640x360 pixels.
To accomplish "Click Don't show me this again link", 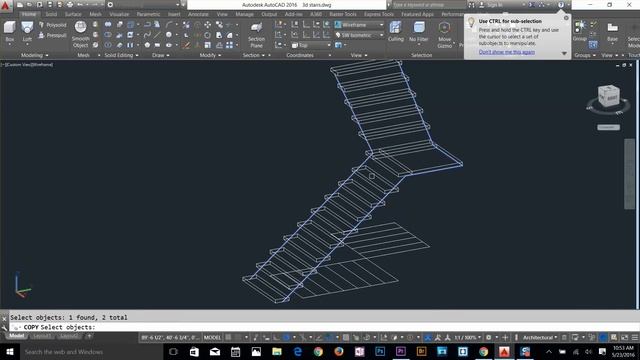I will [x=507, y=52].
